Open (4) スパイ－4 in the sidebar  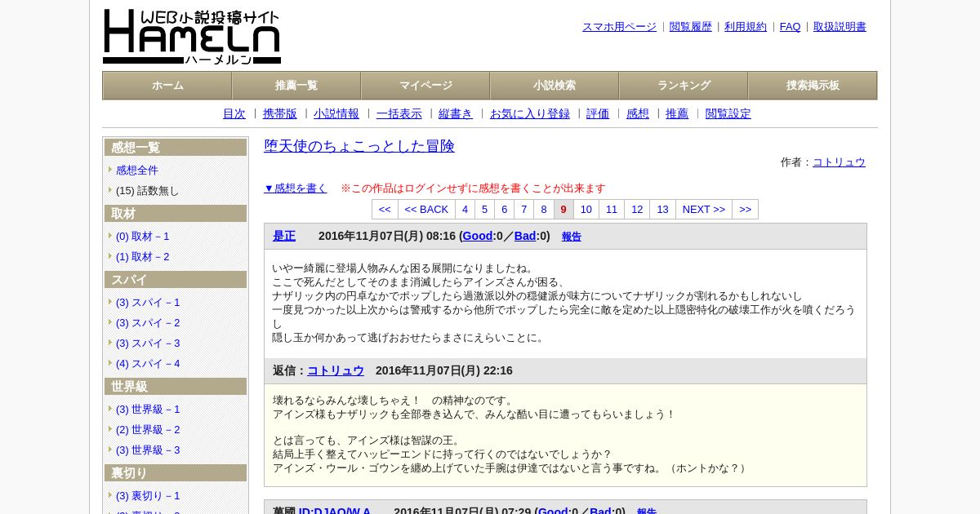pyautogui.click(x=148, y=364)
